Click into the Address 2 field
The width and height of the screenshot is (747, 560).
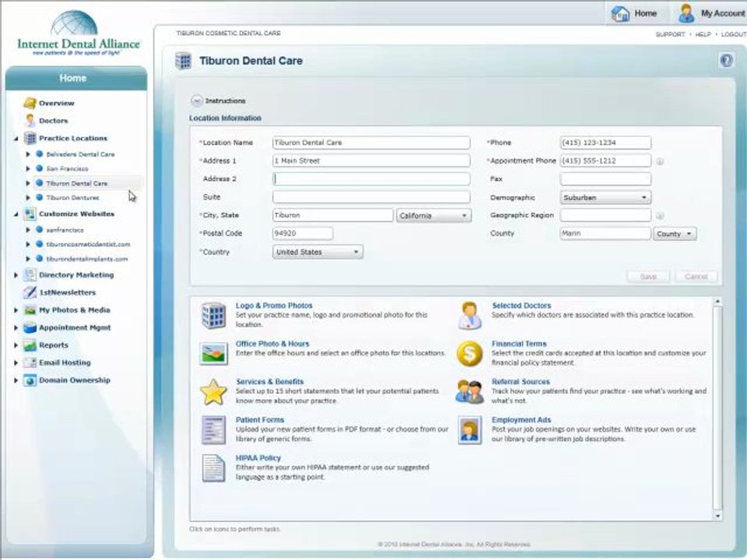(x=371, y=179)
